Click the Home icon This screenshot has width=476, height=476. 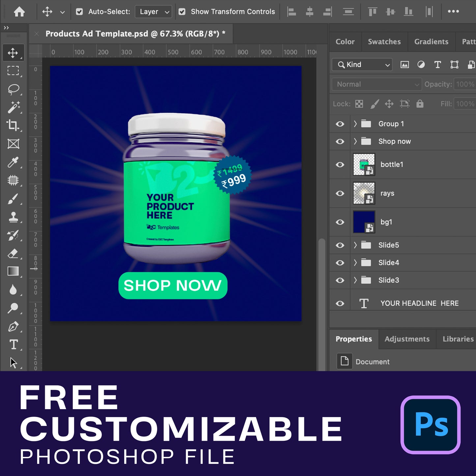pos(19,12)
